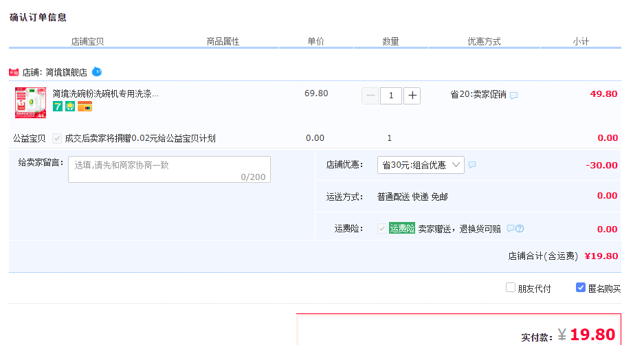Click the Tmall logo beside 店铺
644x345 pixels.
(x=14, y=73)
